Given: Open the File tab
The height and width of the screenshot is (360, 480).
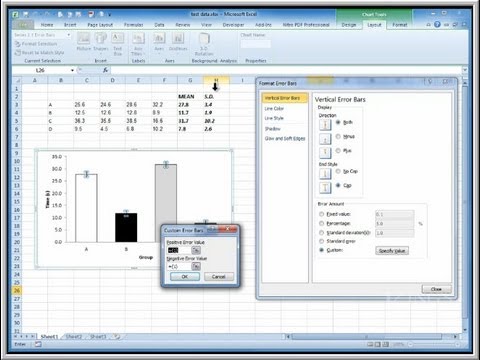Looking at the screenshot, I should [23, 25].
